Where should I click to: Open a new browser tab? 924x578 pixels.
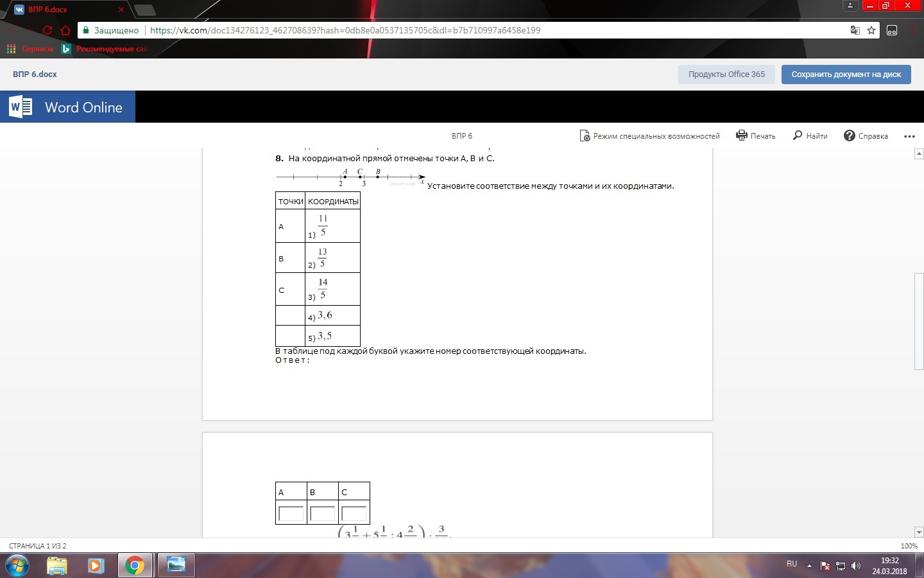click(x=145, y=10)
